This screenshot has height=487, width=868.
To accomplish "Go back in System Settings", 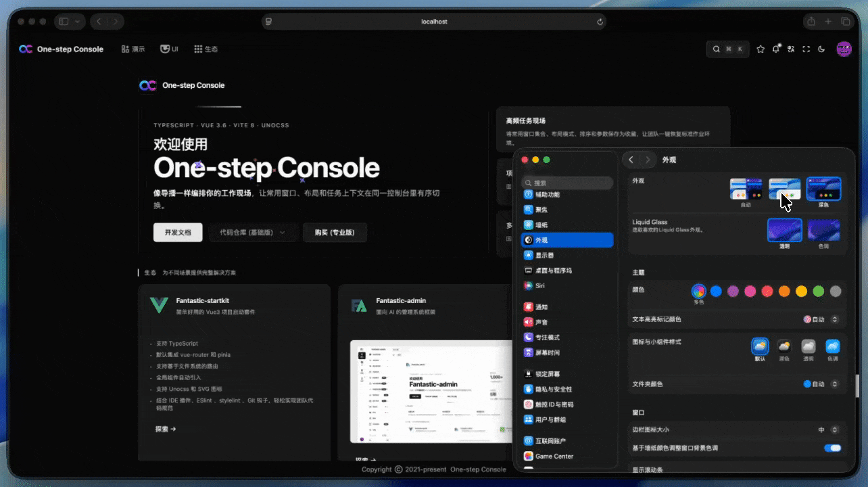I will [x=631, y=160].
